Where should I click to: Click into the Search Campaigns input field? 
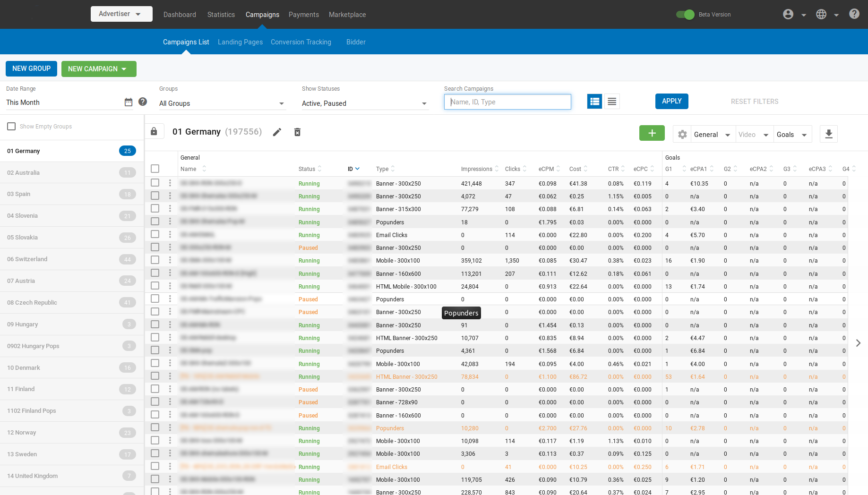click(x=507, y=102)
